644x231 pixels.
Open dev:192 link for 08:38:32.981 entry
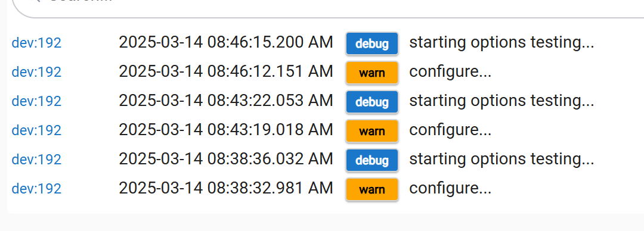(36, 188)
